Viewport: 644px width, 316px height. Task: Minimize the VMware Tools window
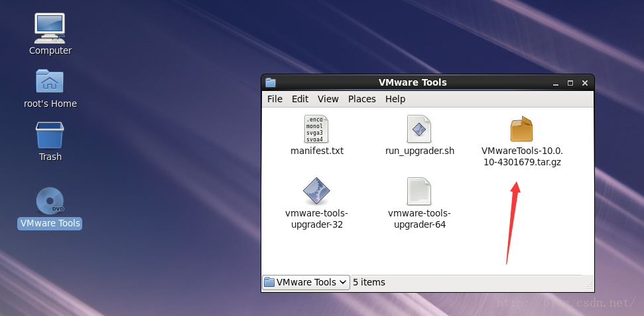pos(556,84)
